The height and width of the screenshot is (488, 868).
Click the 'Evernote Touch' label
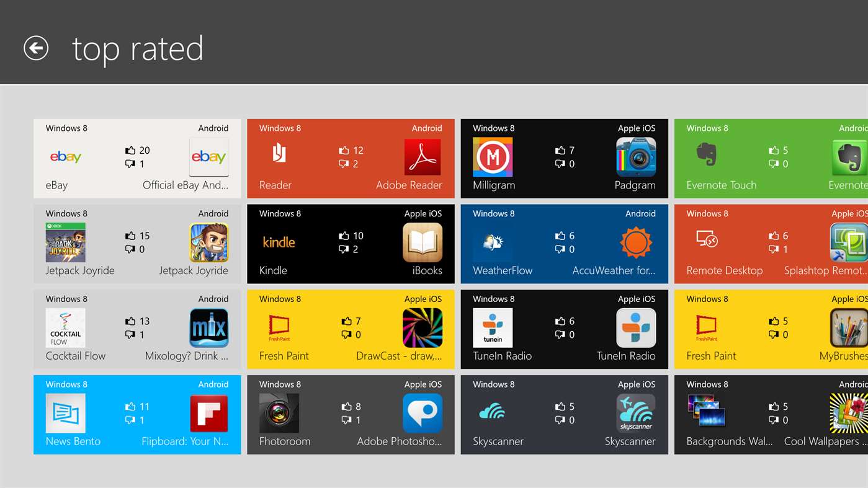(721, 185)
